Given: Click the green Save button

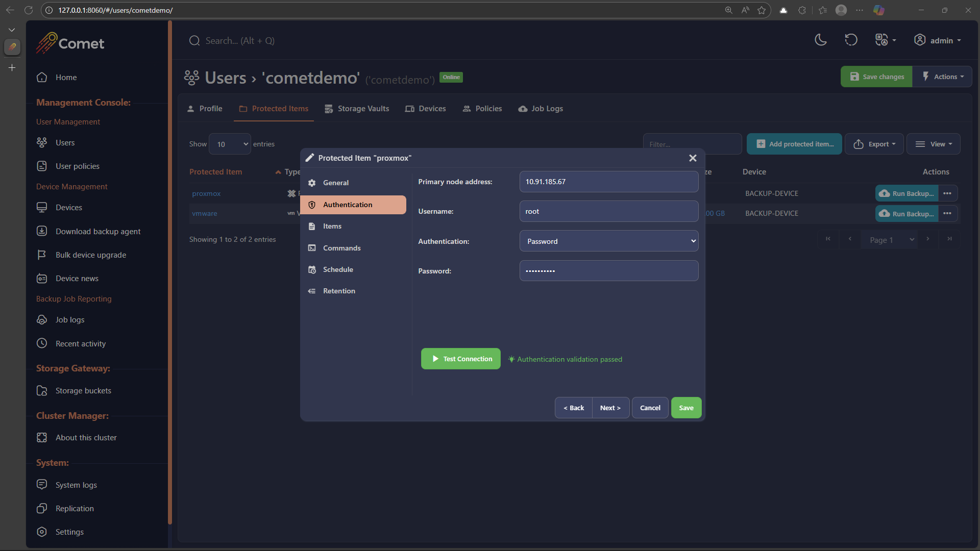Looking at the screenshot, I should point(686,408).
